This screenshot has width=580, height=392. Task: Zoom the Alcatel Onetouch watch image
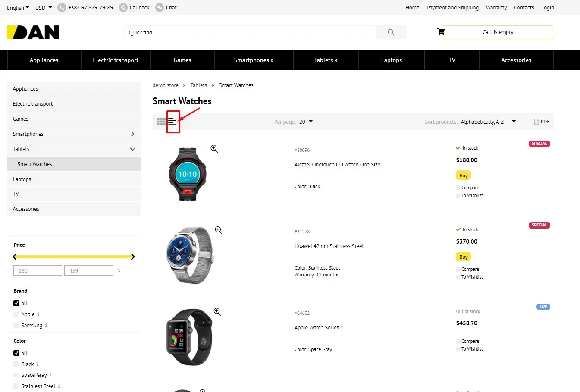coord(214,148)
